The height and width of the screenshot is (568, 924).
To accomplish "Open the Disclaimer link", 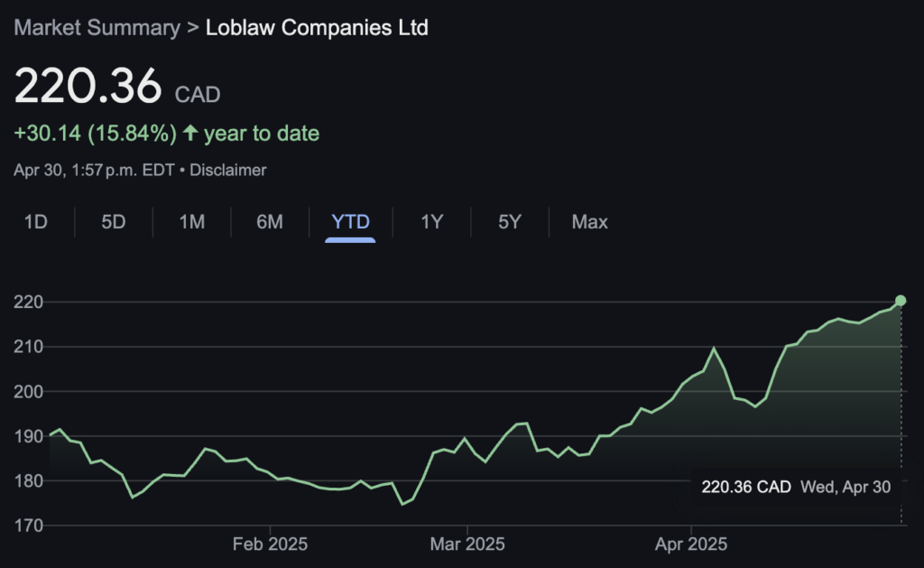I will (228, 170).
